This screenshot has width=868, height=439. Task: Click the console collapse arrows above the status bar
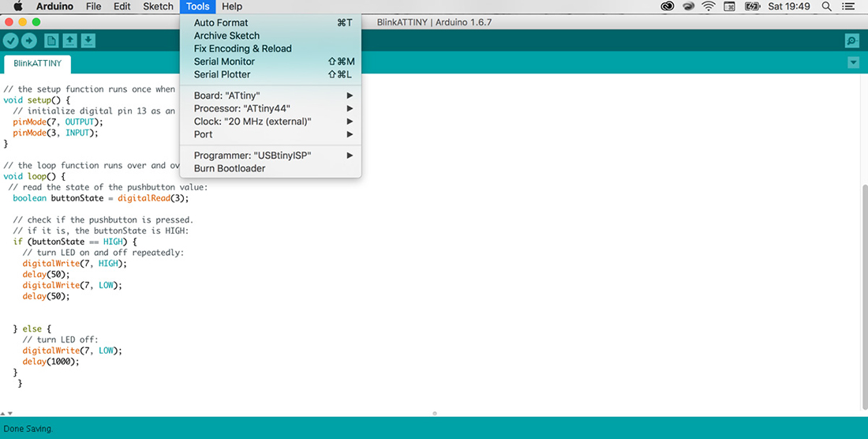point(6,414)
